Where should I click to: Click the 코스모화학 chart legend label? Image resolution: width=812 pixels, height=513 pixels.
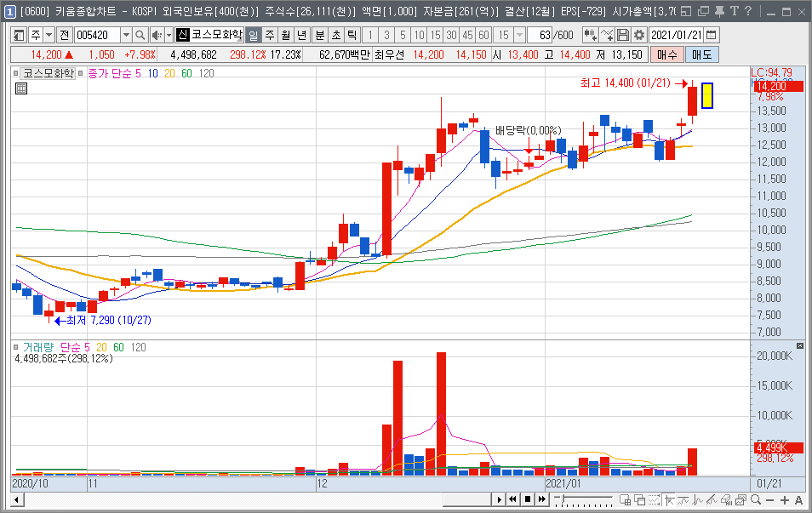click(49, 73)
